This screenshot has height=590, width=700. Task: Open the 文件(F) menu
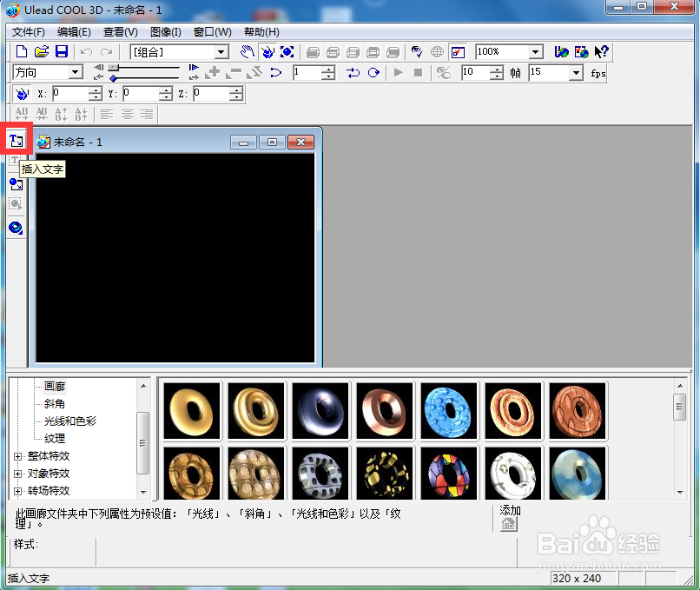pos(28,32)
